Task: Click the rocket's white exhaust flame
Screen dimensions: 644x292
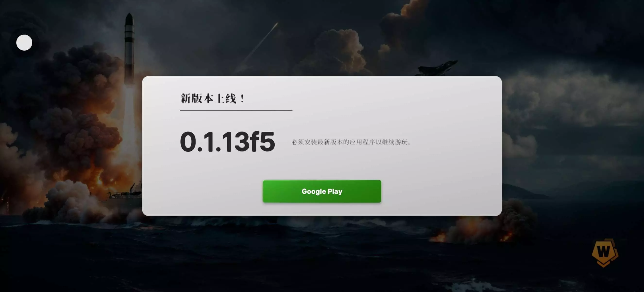Action: pos(129,118)
